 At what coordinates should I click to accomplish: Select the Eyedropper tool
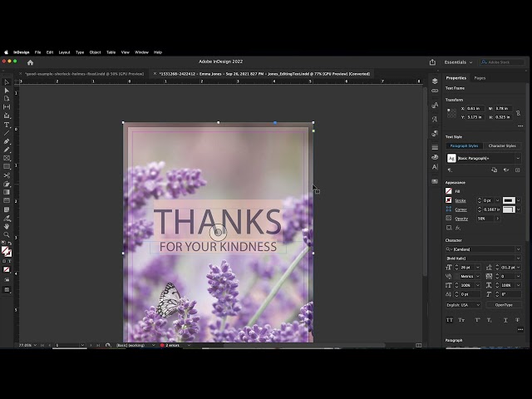pos(7,218)
